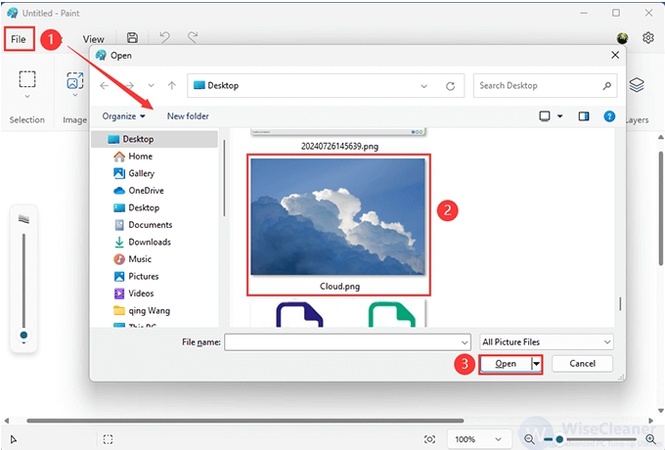Screen dimensions: 665x450
Task: Go up one folder level
Action: (172, 86)
